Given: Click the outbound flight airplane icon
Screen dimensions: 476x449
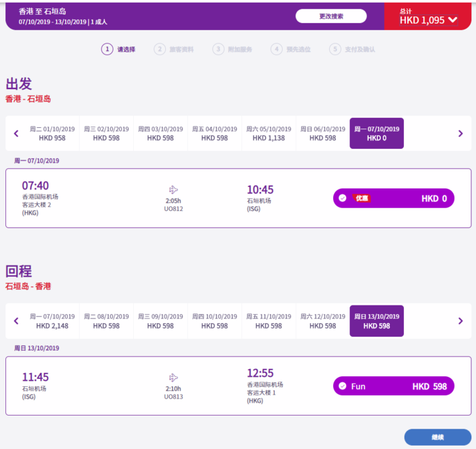Looking at the screenshot, I should pos(173,190).
